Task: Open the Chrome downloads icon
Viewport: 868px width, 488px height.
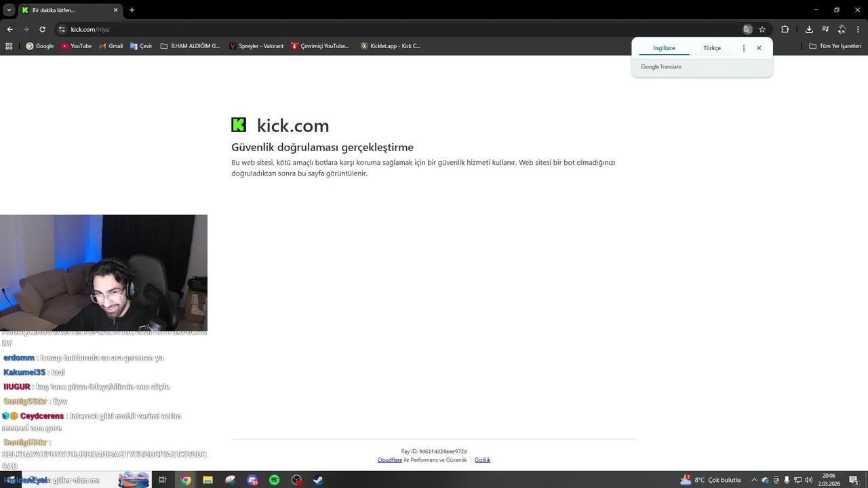Action: tap(809, 29)
